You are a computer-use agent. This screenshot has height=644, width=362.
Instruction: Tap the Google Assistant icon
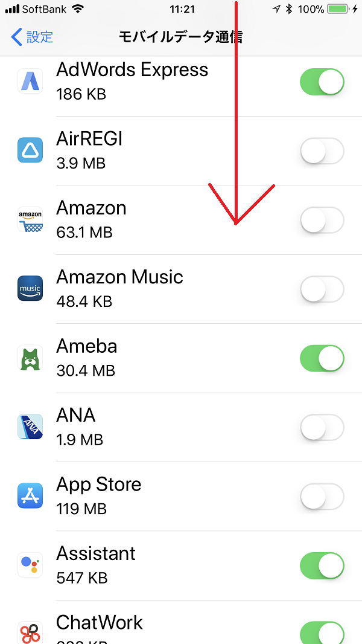(x=30, y=565)
